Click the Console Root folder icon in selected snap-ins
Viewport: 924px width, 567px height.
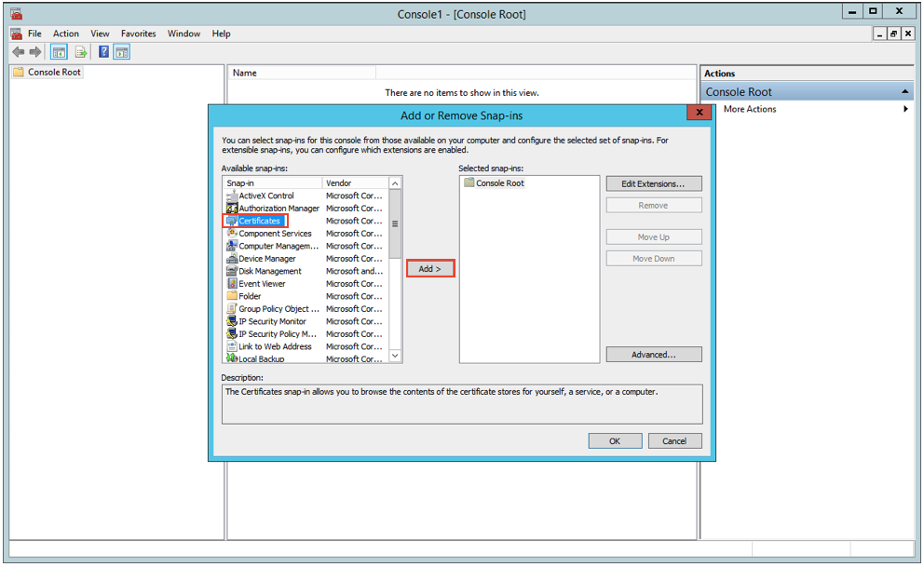click(469, 182)
